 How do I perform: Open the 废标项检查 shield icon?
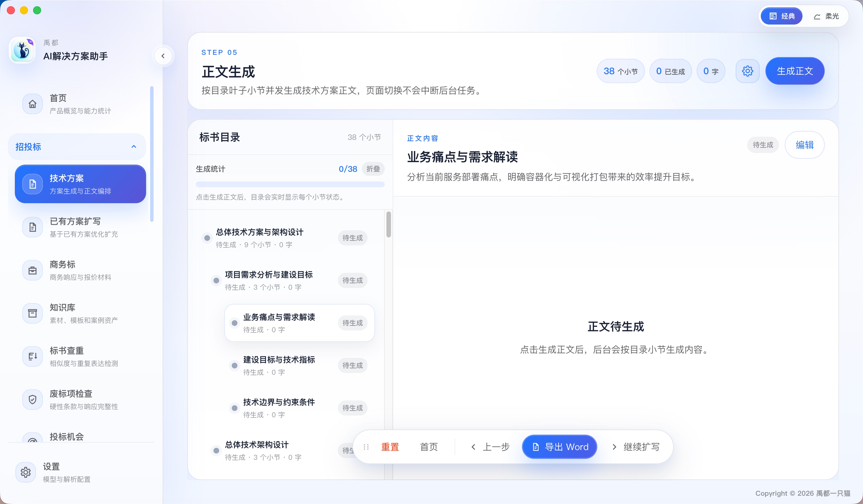click(x=33, y=400)
